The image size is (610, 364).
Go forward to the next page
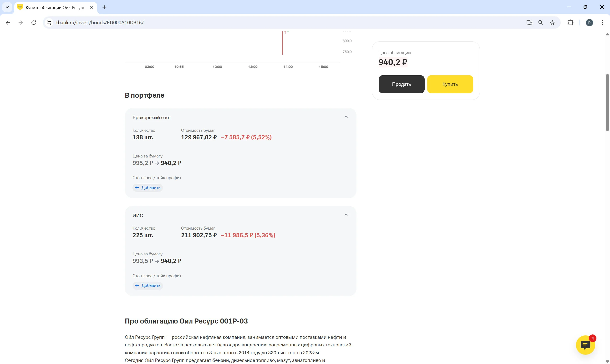pos(20,23)
